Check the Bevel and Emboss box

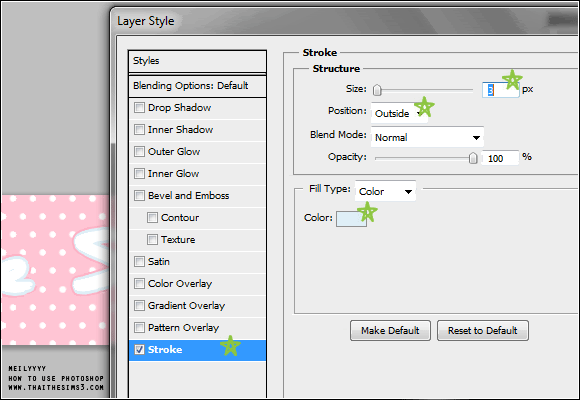[139, 195]
